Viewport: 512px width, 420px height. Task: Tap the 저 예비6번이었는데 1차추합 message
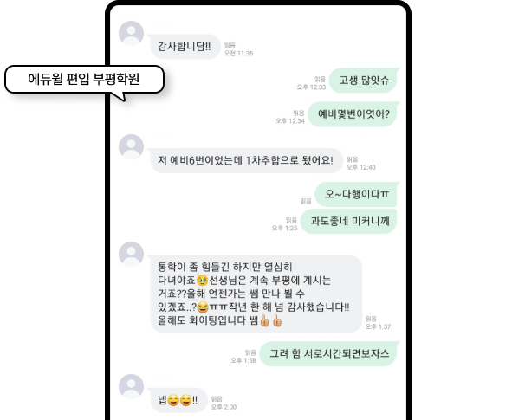click(245, 160)
